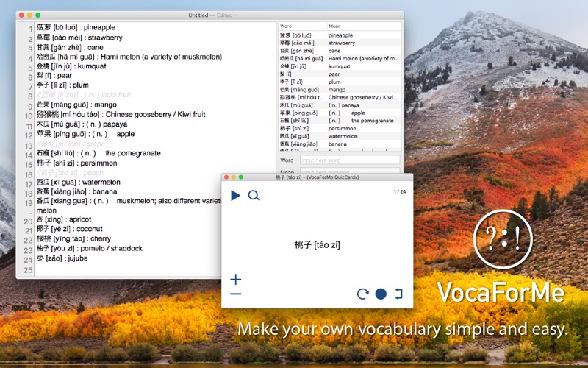Click the commented grape line in editor
Image resolution: width=588 pixels, height=368 pixels.
click(x=71, y=144)
